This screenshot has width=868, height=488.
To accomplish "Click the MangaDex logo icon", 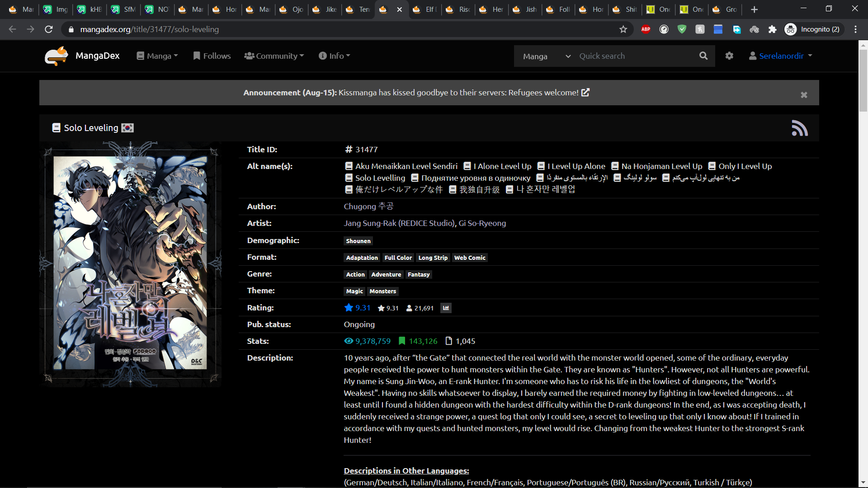I will point(57,56).
